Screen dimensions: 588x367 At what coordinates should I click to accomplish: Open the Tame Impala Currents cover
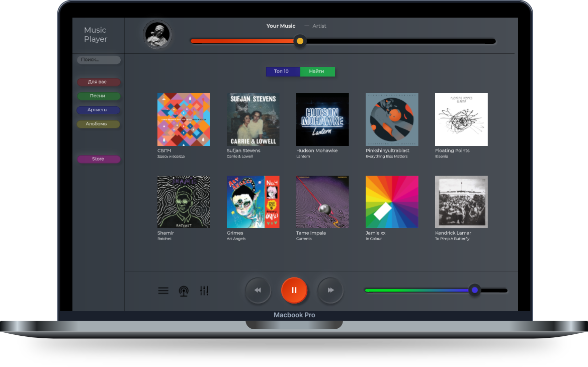(322, 202)
